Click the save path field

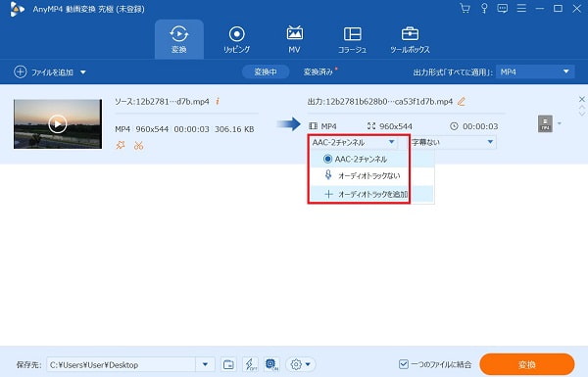(122, 364)
